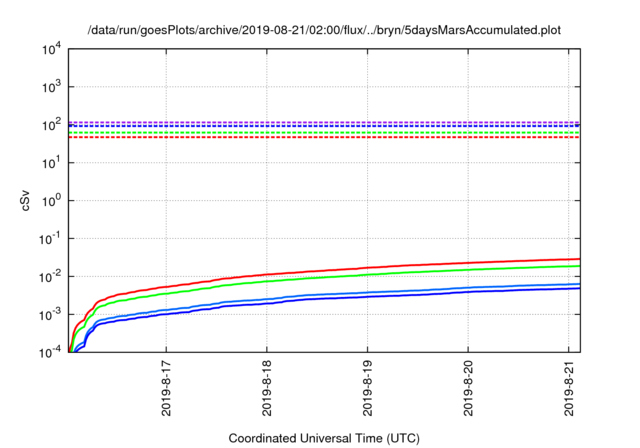640x448 pixels.
Task: Click the solid green accumulated dose curve
Action: coord(367,274)
